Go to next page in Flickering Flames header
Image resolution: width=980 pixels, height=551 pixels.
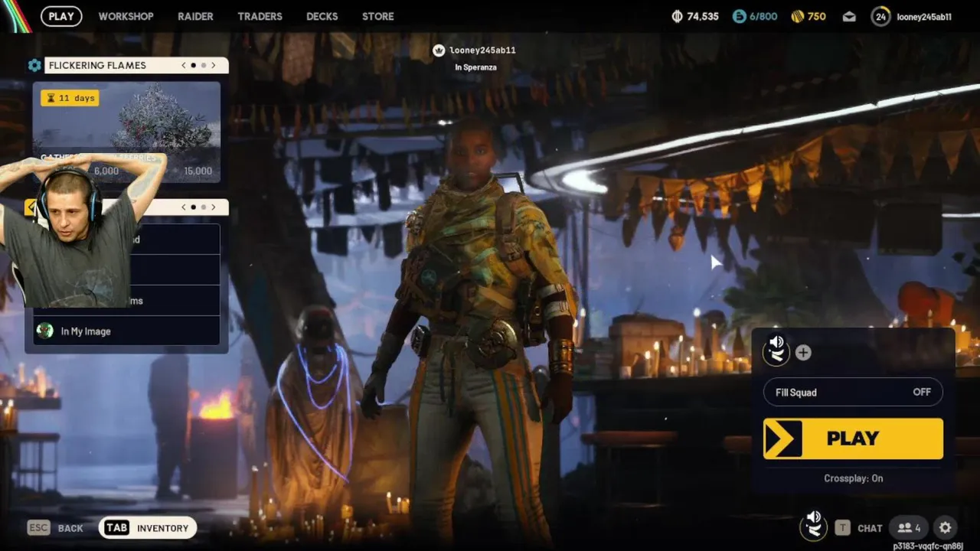tap(214, 66)
